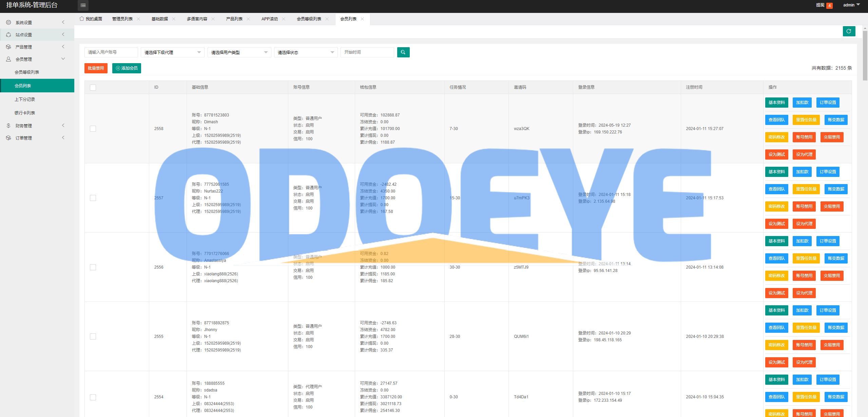Screen dimensions: 868x417
Task: Switch to the 管理员列表 tab
Action: click(122, 19)
